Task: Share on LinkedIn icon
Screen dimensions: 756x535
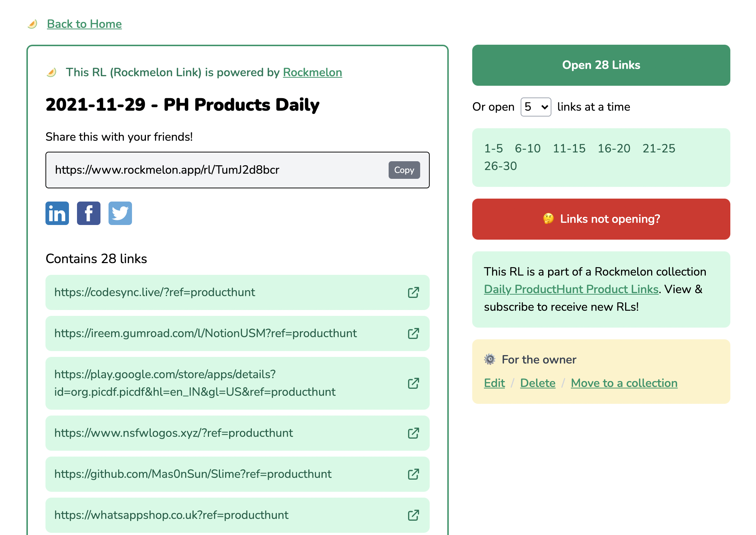Action: (x=57, y=213)
